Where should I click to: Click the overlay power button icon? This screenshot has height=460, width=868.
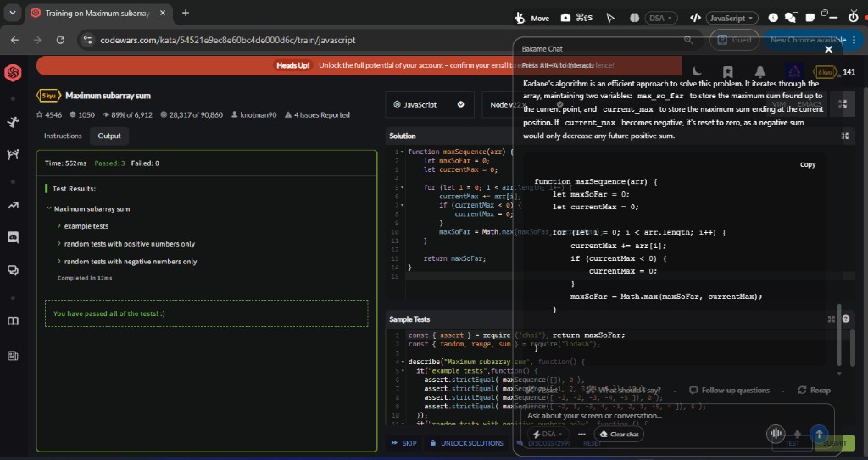click(853, 17)
